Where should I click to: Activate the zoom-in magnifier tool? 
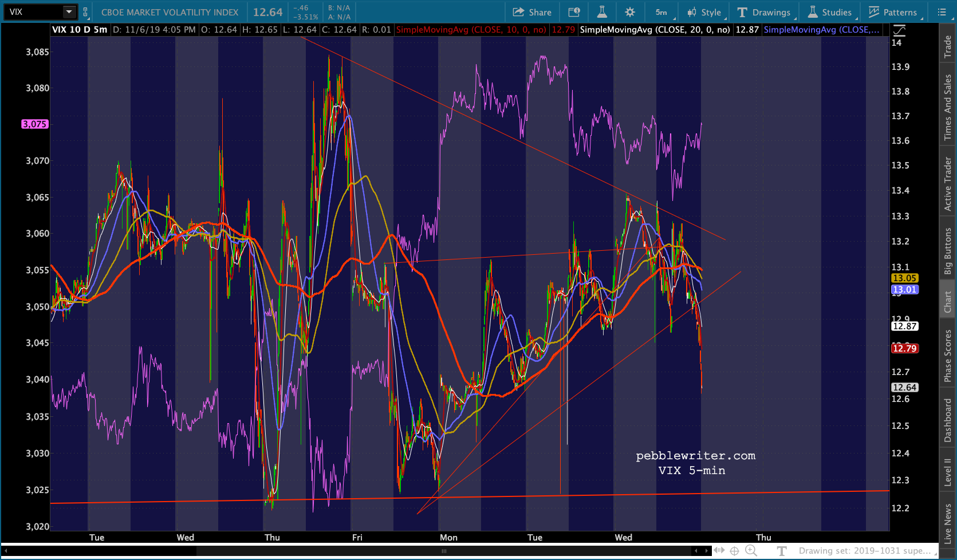tap(751, 551)
